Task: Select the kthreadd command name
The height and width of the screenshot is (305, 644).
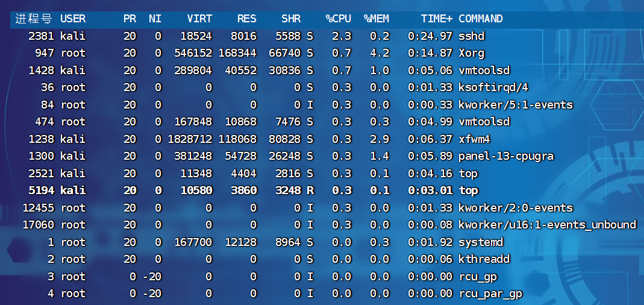Action: (484, 259)
